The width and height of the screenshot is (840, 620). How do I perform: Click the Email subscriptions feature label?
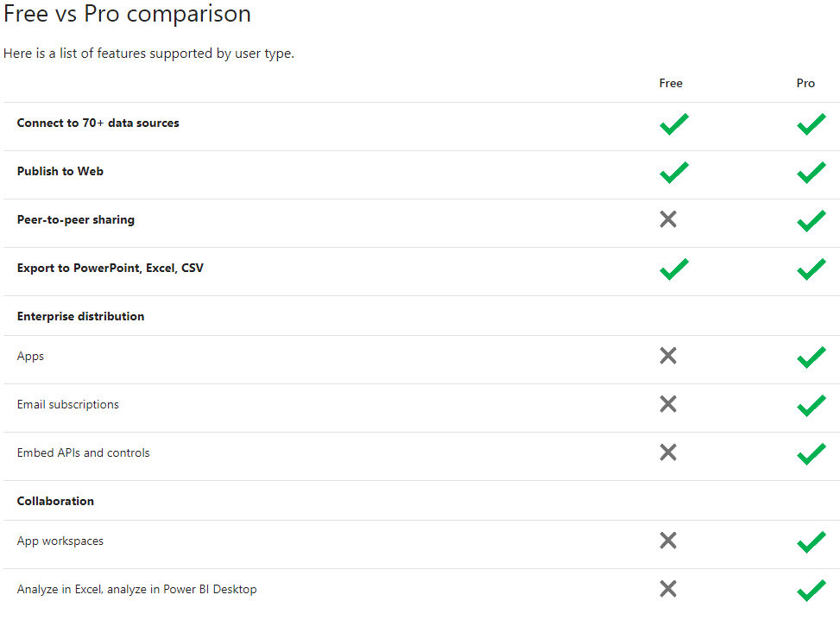pyautogui.click(x=68, y=404)
